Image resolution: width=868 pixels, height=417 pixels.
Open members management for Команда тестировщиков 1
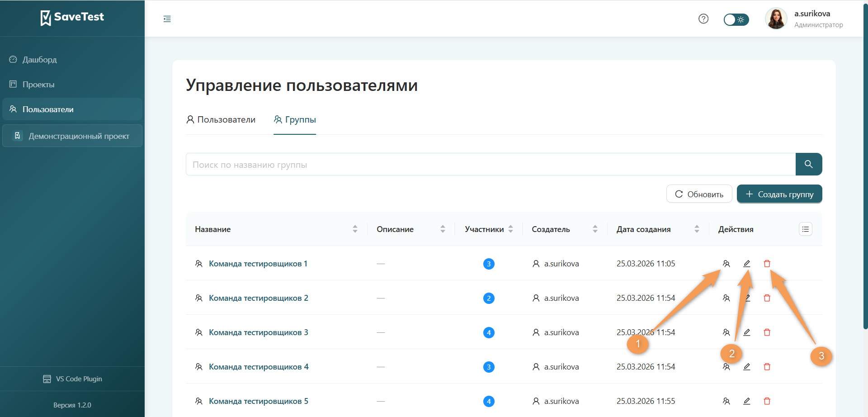coord(726,263)
